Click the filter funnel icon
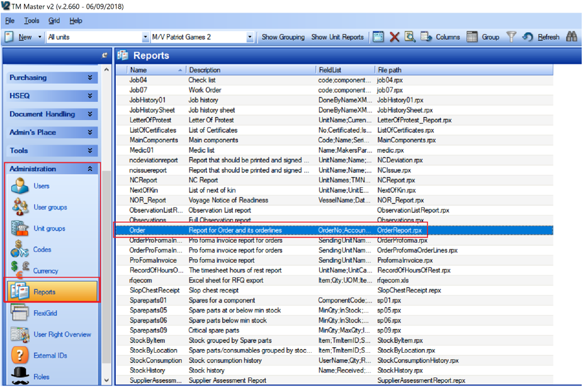Screen dimensions: 588x388 tap(511, 37)
